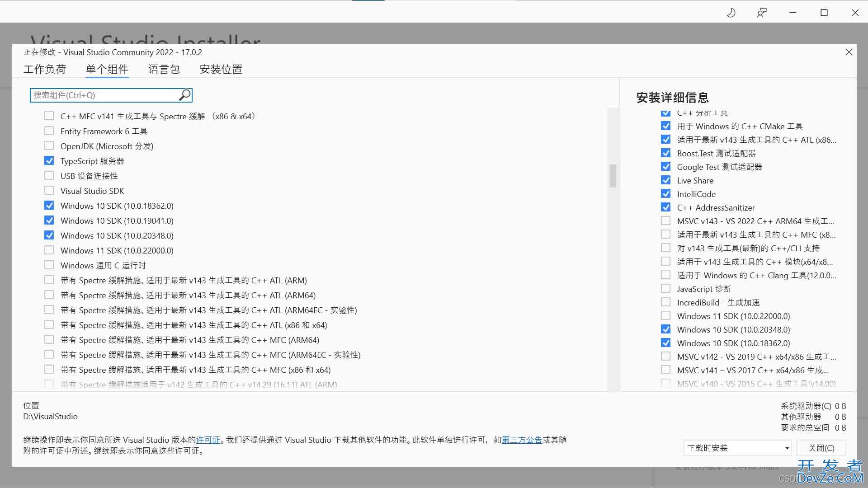This screenshot has height=488, width=868.
Task: Check v143 C++ MFC in install details
Action: (x=665, y=235)
